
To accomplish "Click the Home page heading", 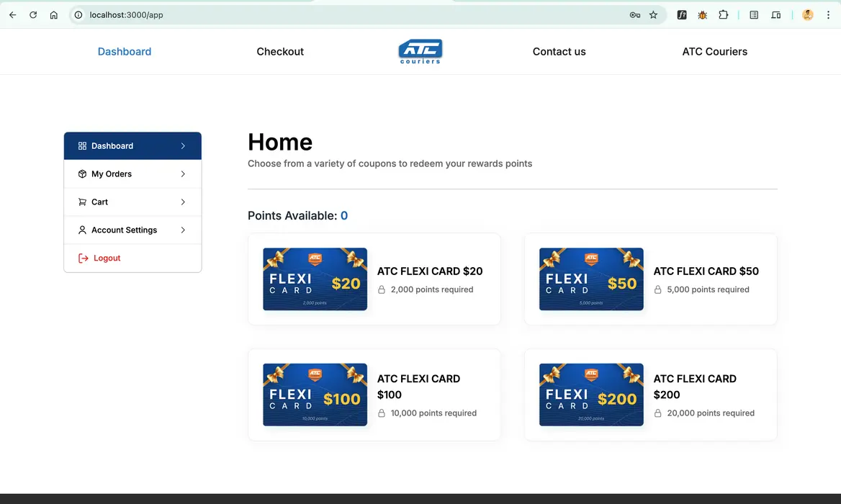I will click(280, 142).
